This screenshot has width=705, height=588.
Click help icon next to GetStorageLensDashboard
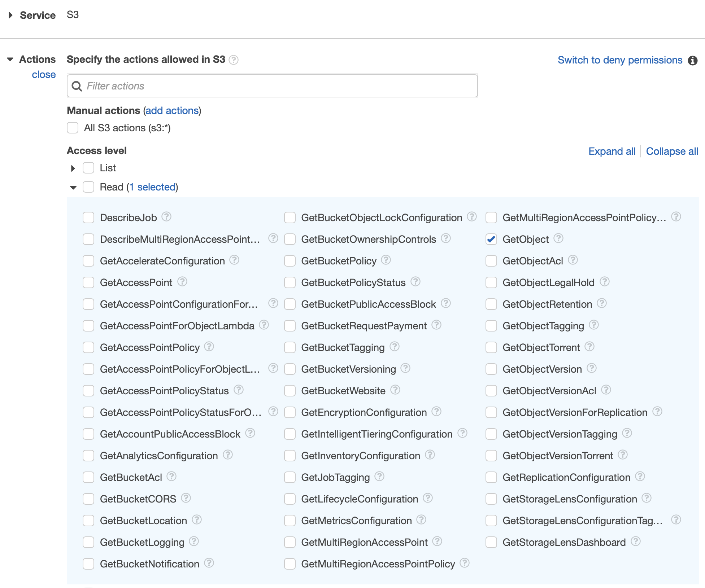[635, 541]
